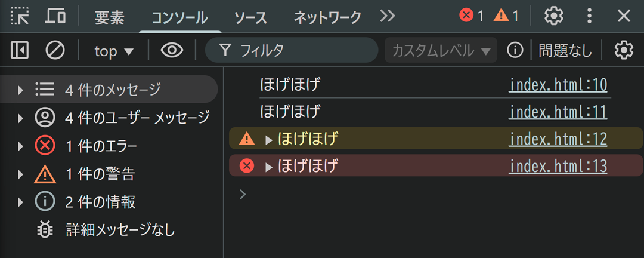644x258 pixels.
Task: Clear console with the ban icon
Action: click(x=55, y=51)
